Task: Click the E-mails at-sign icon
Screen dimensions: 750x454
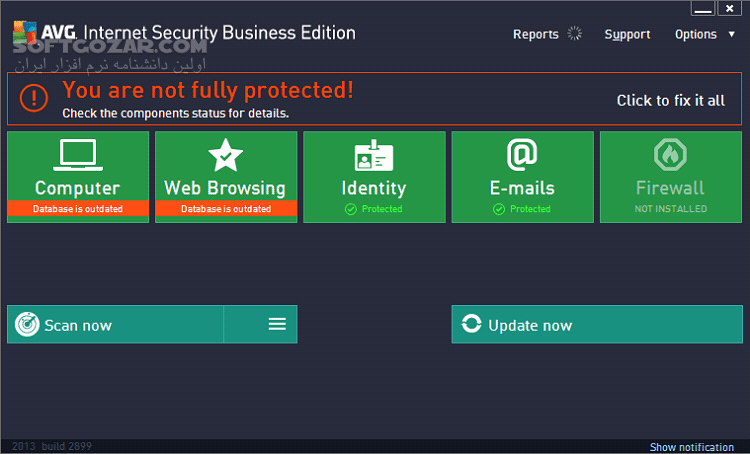Action: [522, 155]
